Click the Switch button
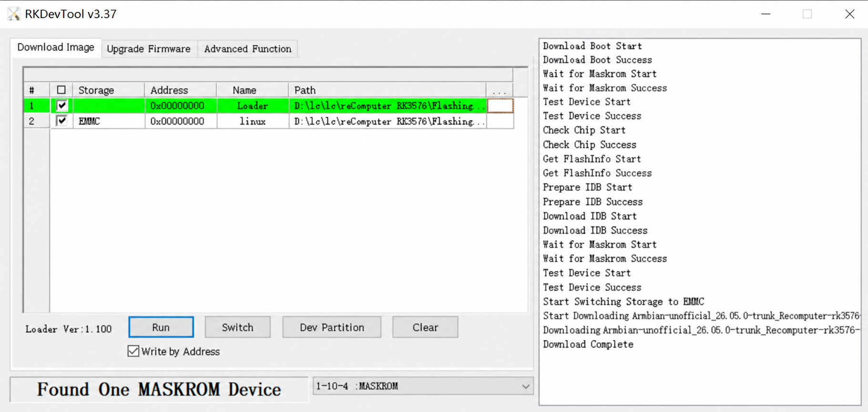The width and height of the screenshot is (868, 412). pyautogui.click(x=237, y=327)
